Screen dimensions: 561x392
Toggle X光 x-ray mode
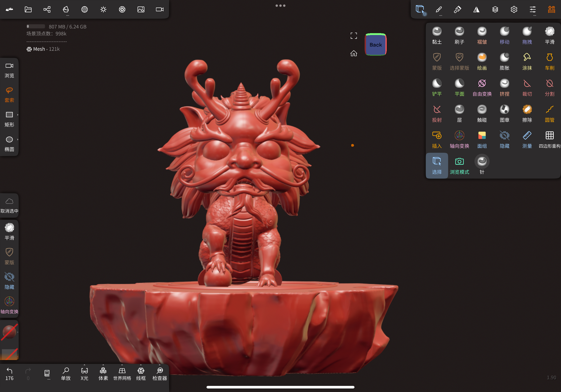pos(84,373)
